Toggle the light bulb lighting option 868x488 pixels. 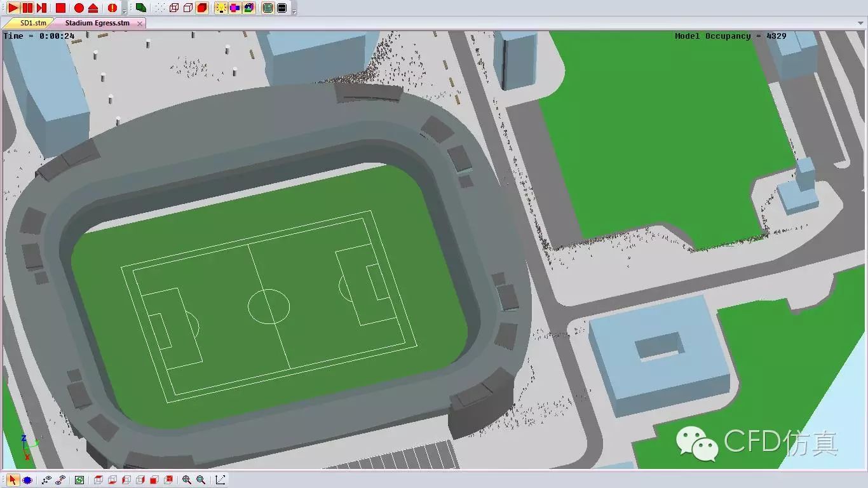tap(220, 8)
